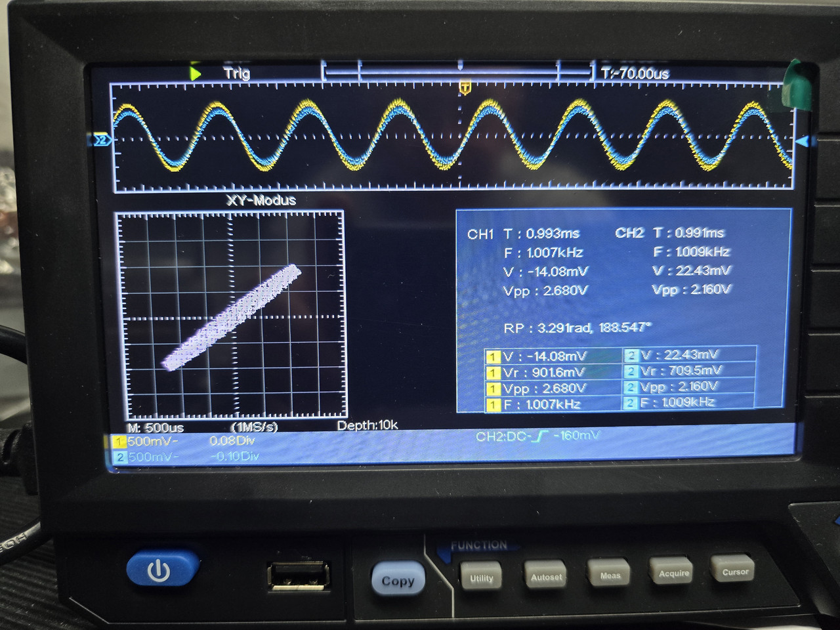
Task: Click the CH2:DC trigger level -160mV readout
Action: (x=537, y=436)
